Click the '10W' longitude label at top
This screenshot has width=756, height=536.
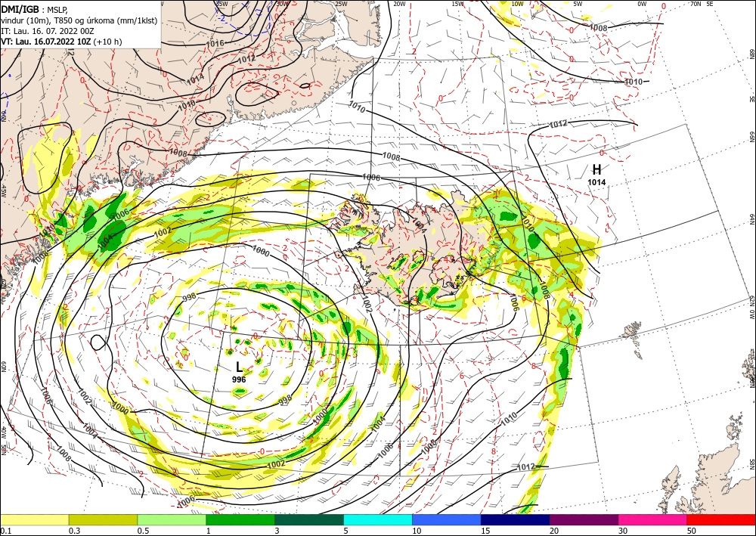pyautogui.click(x=517, y=4)
